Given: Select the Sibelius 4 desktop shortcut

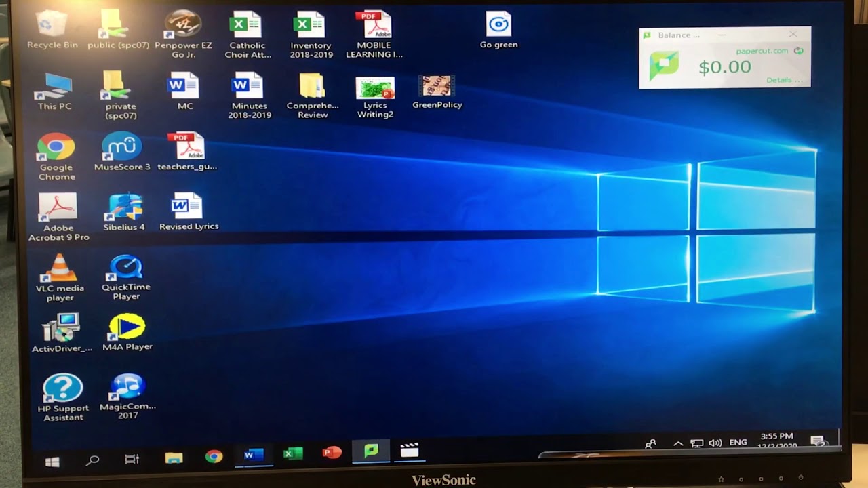Looking at the screenshot, I should (x=124, y=212).
